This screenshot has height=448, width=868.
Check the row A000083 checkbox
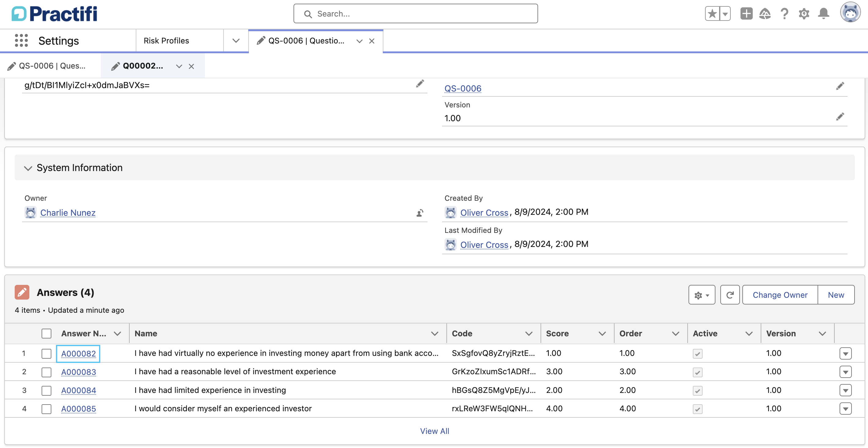pos(46,372)
